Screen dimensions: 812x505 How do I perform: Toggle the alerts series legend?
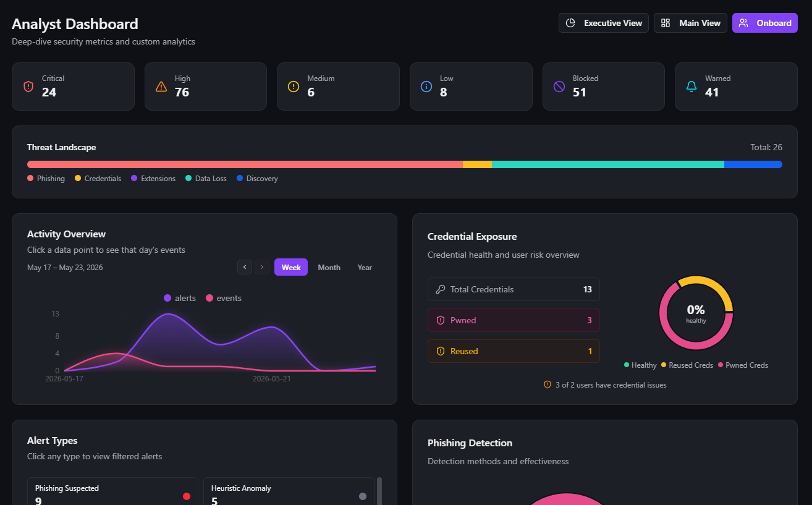(x=180, y=298)
